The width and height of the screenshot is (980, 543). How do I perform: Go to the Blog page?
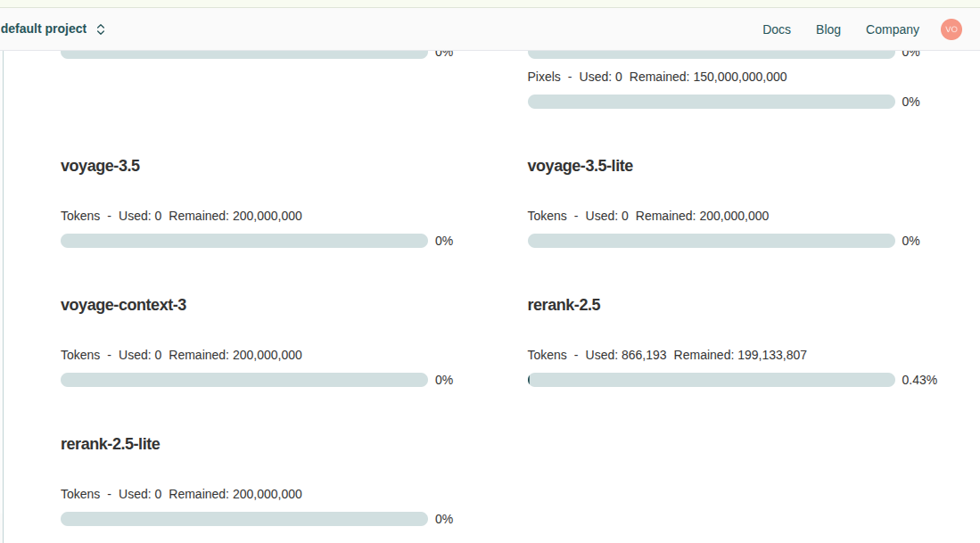click(828, 29)
